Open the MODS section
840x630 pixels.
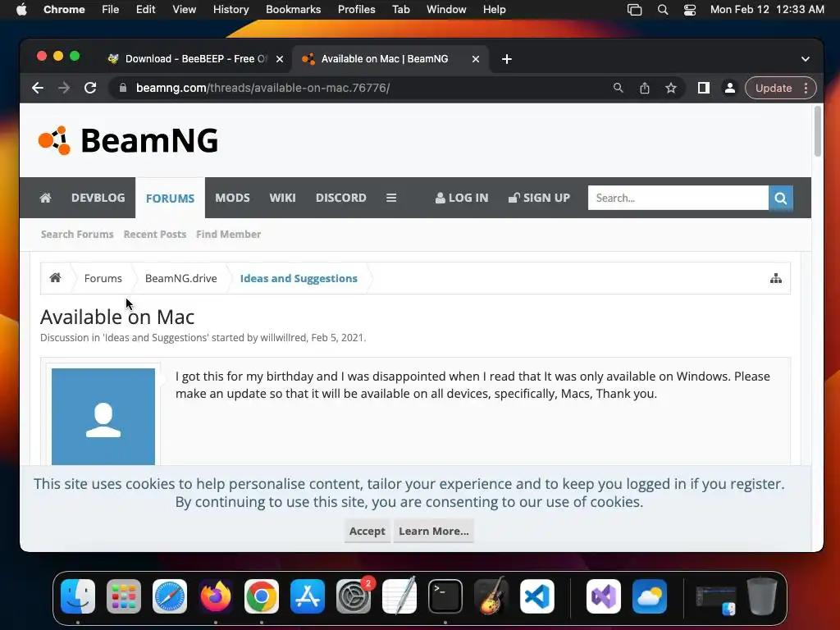(232, 198)
